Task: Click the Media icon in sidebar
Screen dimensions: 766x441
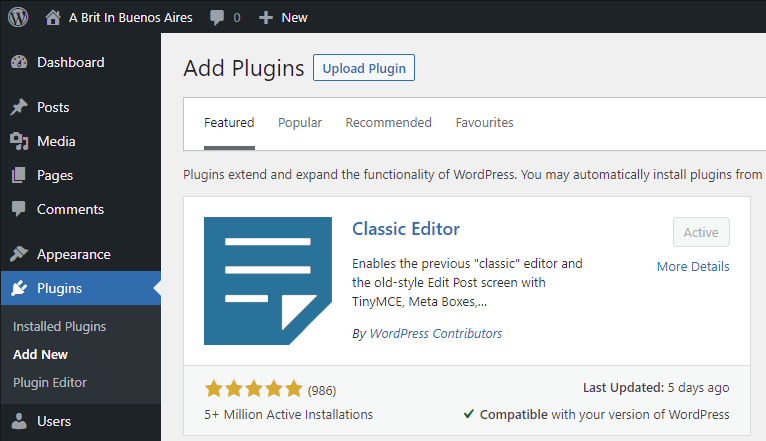Action: (x=19, y=141)
